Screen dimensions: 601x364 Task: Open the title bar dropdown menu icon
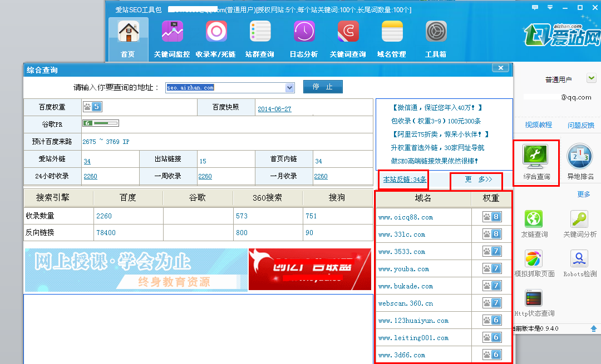pyautogui.click(x=550, y=7)
